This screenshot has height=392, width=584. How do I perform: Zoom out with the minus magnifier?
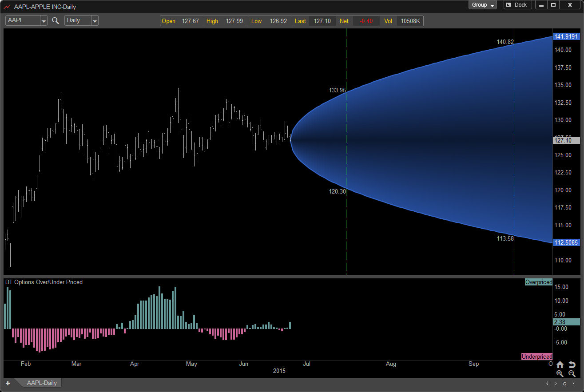(x=572, y=373)
